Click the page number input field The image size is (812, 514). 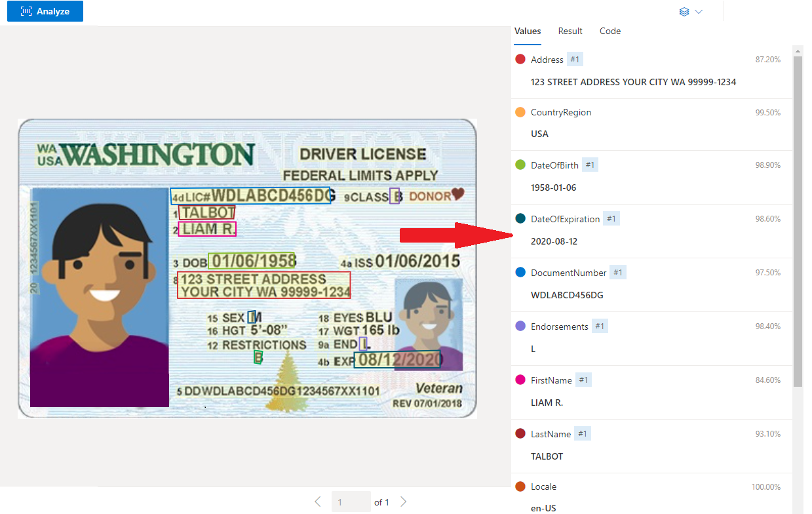tap(351, 501)
